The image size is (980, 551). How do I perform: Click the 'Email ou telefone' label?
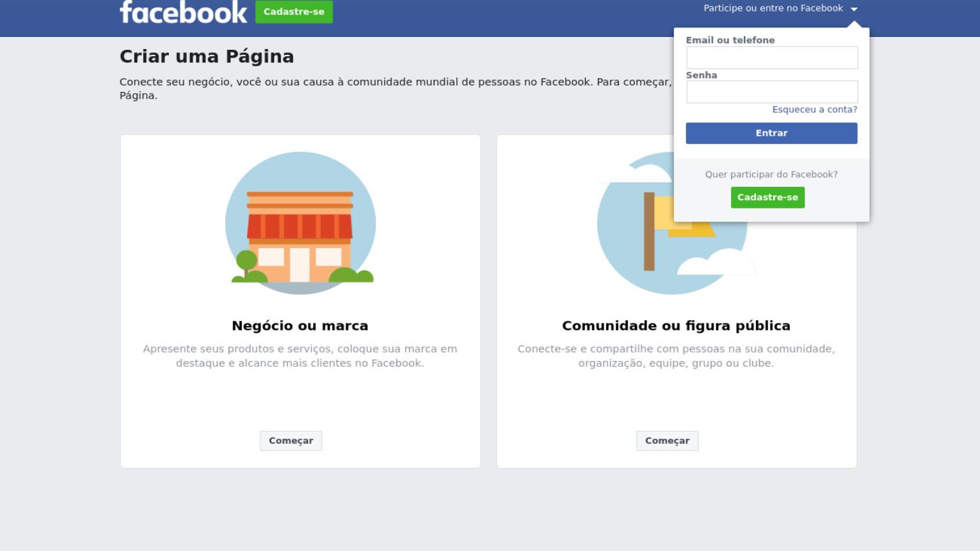point(730,40)
